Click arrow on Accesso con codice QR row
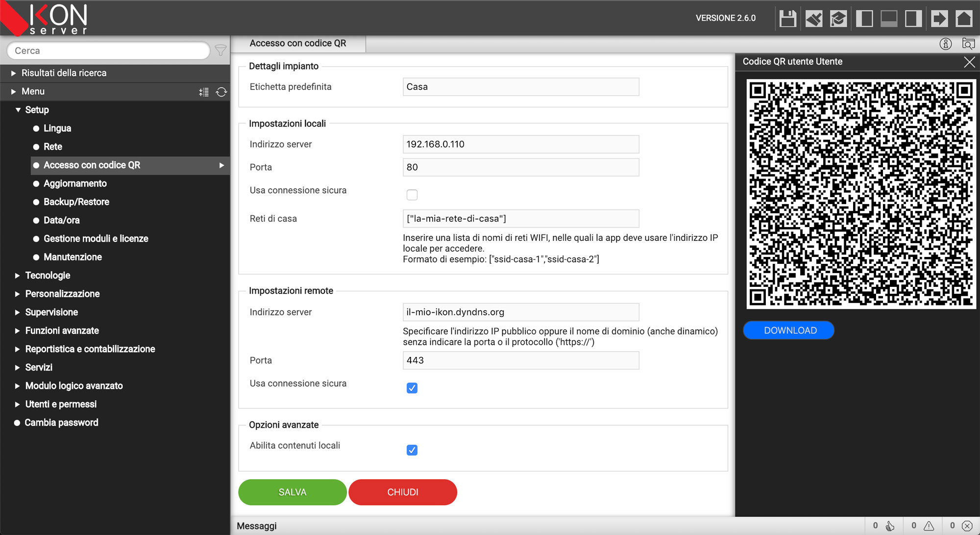This screenshot has width=980, height=535. point(221,165)
